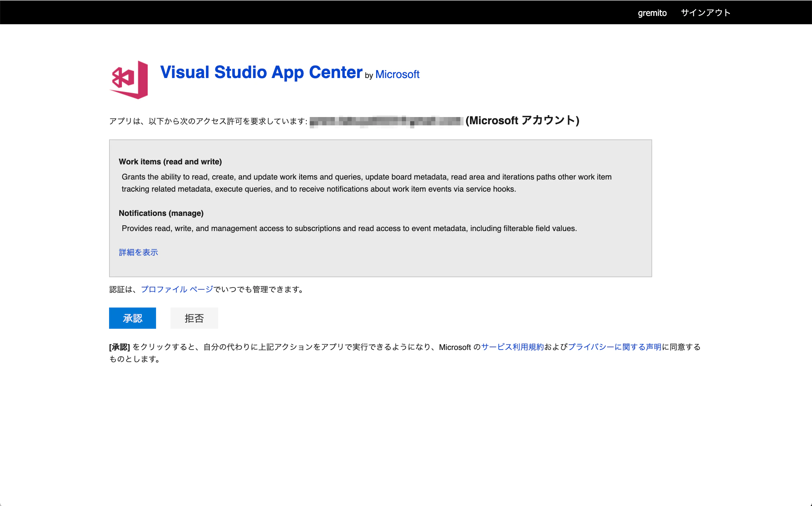Open the サービス利用規約 terms link
Image resolution: width=812 pixels, height=506 pixels.
pyautogui.click(x=512, y=347)
